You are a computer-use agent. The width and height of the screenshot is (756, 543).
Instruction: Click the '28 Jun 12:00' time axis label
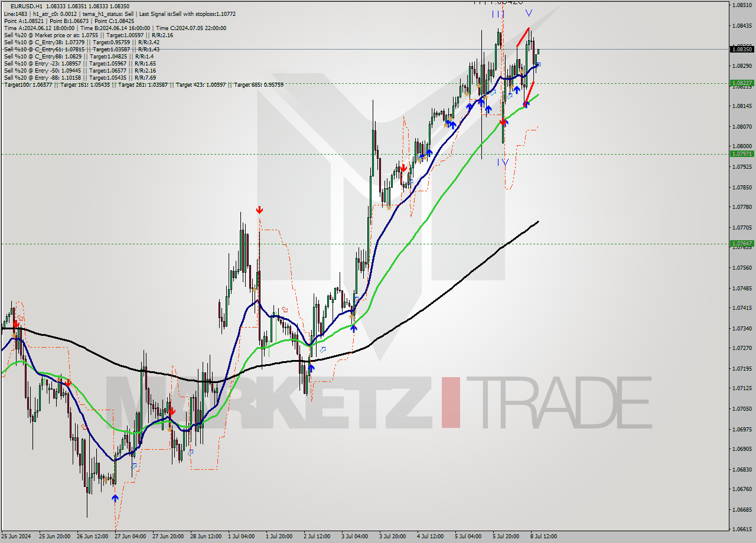coord(206,537)
